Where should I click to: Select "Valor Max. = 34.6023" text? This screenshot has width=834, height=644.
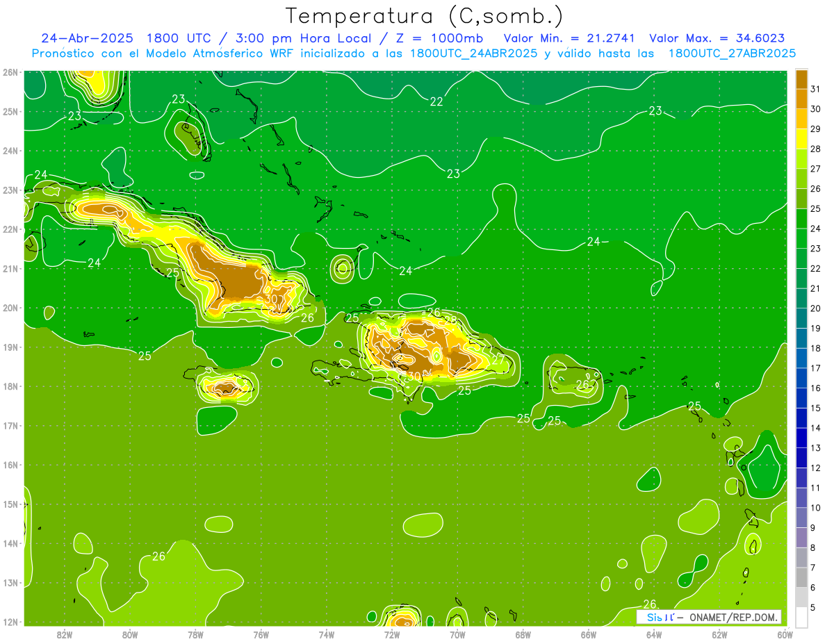point(717,38)
